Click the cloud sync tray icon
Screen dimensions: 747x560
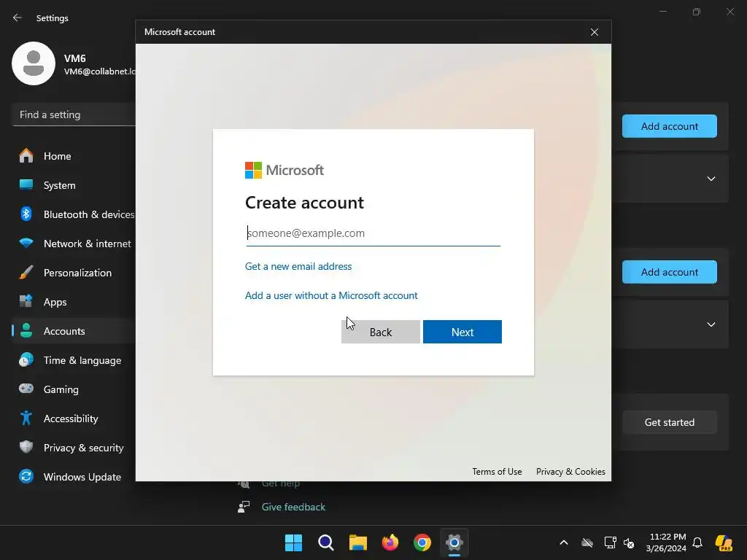[587, 542]
